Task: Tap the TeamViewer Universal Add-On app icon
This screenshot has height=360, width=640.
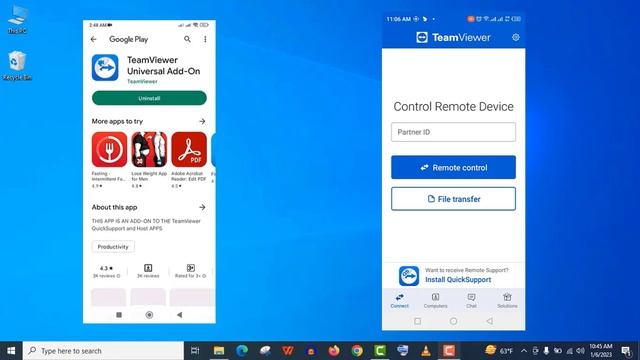Action: [x=105, y=68]
